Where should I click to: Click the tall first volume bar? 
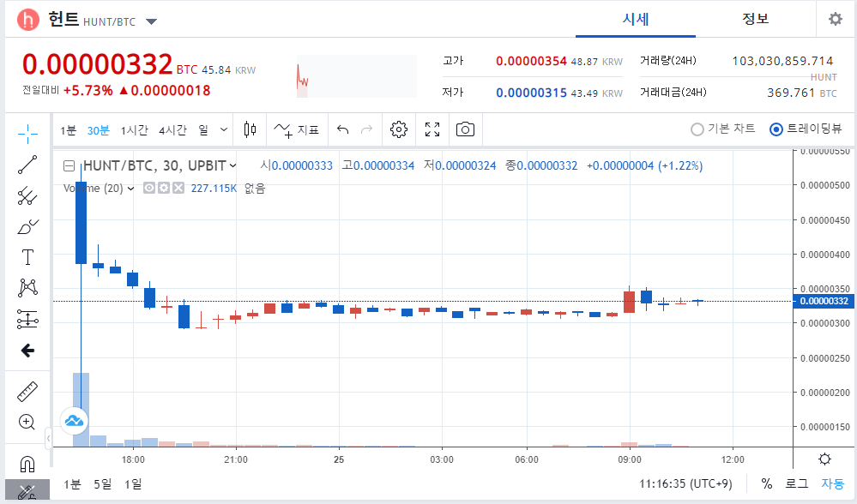81,410
